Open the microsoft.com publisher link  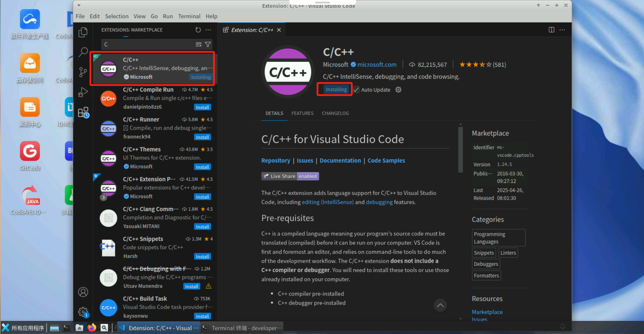377,65
